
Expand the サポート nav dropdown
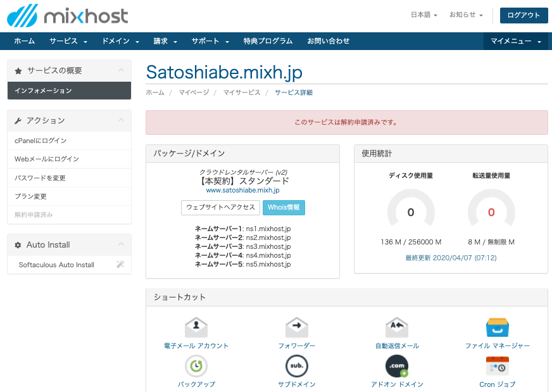pyautogui.click(x=210, y=41)
